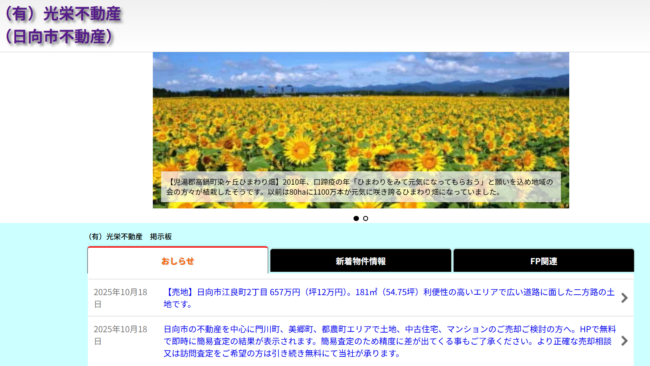Viewport: 650px width, 366px height.
Task: Click the (有)光栄不動産 掲示板 heading
Action: coord(130,237)
